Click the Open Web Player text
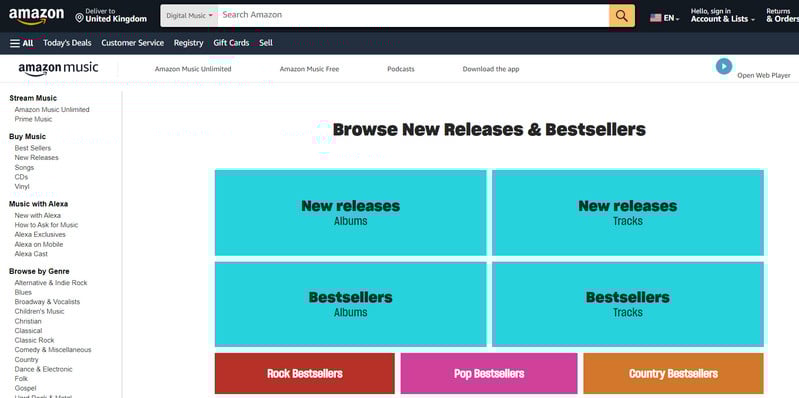Viewport: 799px width, 398px height. pyautogui.click(x=764, y=75)
